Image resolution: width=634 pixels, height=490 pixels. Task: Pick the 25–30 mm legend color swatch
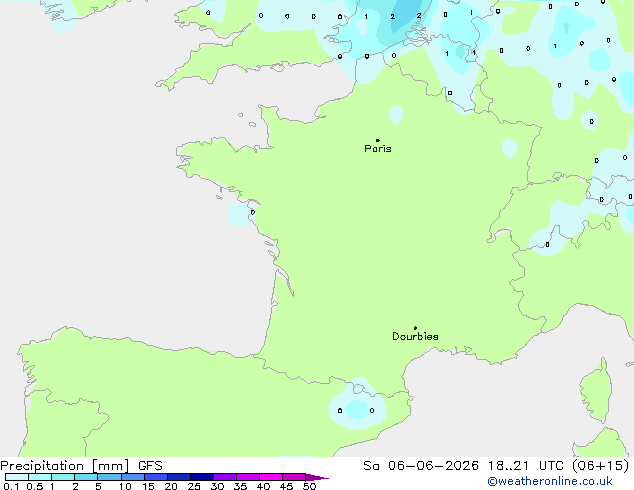pyautogui.click(x=202, y=477)
